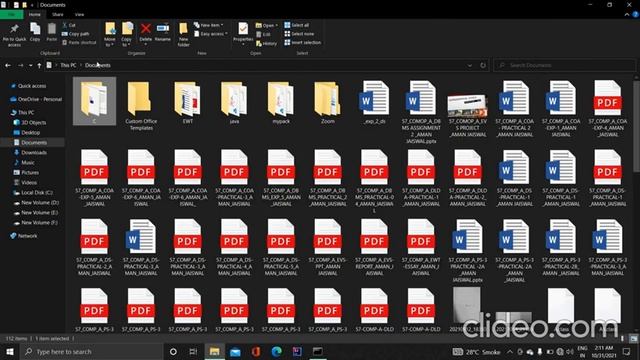Open the ribbon Open dropdown
This screenshot has height=360, width=640.
(267, 25)
